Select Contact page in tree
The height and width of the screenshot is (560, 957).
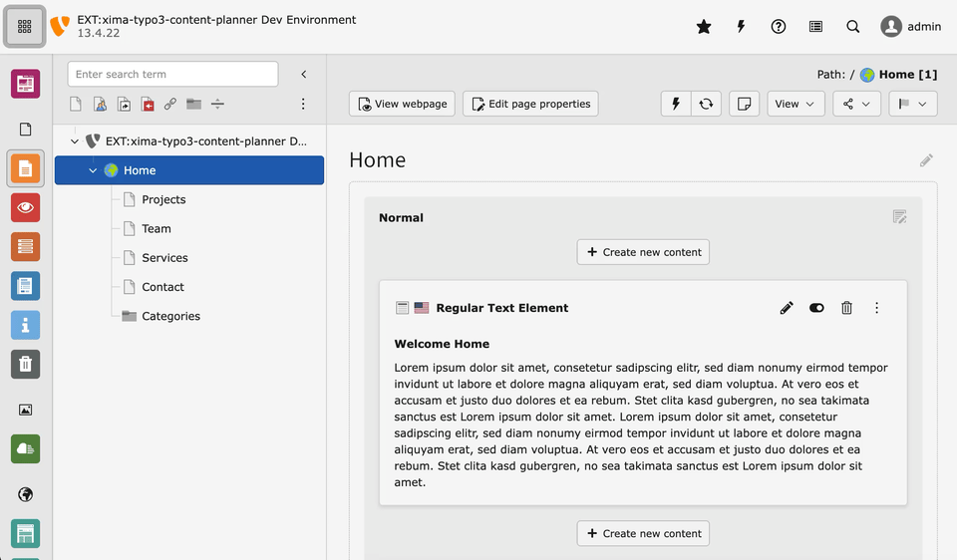pyautogui.click(x=162, y=287)
